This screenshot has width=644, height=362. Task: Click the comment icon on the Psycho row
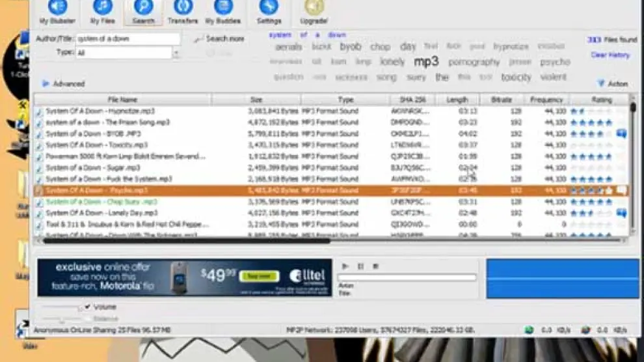pos(621,191)
